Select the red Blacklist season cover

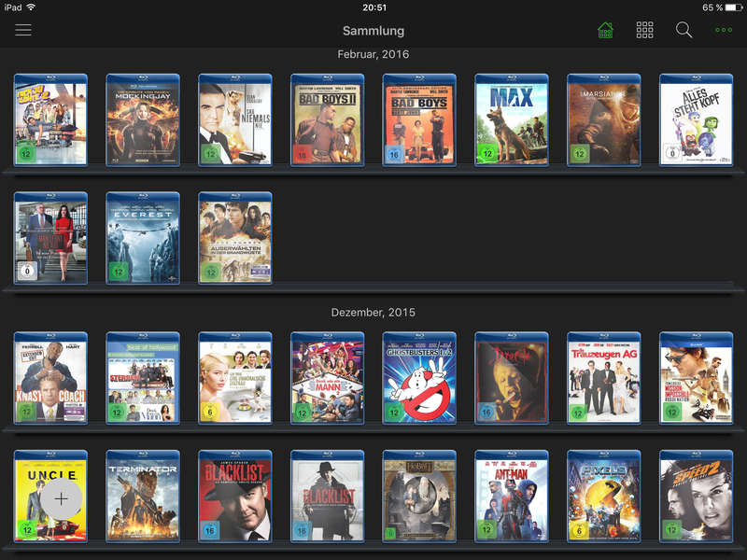235,497
